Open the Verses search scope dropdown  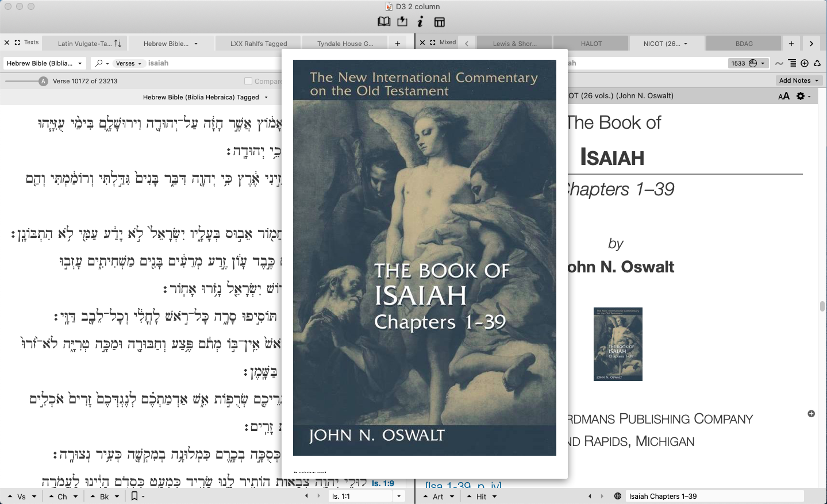click(x=128, y=63)
